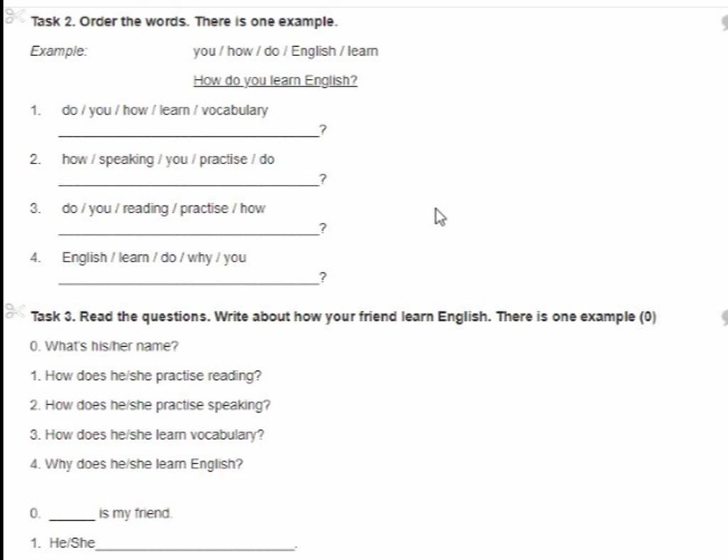The image size is (728, 560).
Task: Click the comment icon right of Task 2
Action: click(x=724, y=22)
